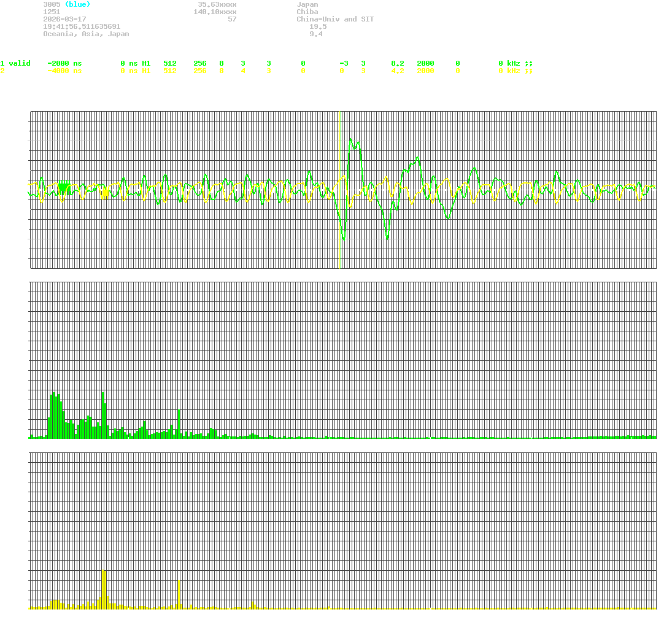Click the Controller 19.5 temperature value
The image size is (672, 623).
(318, 26)
